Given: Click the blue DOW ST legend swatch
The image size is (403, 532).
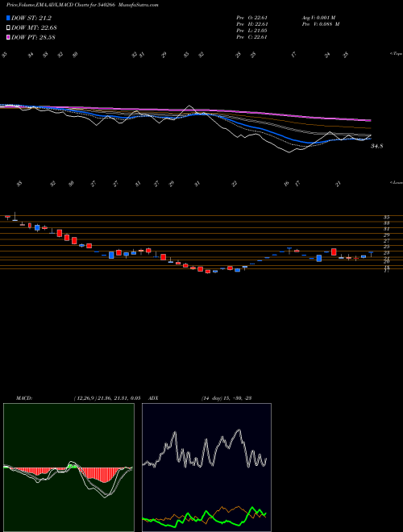Looking at the screenshot, I should coord(8,18).
